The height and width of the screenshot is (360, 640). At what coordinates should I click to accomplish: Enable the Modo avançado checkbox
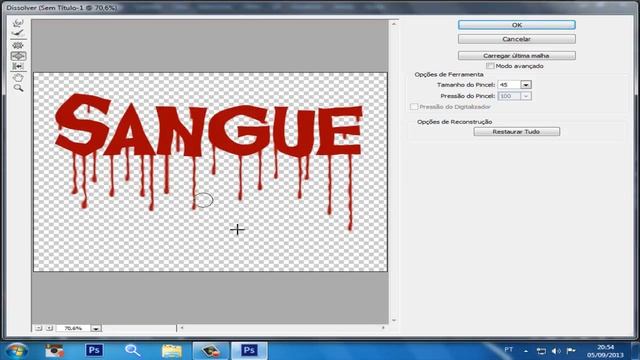(490, 66)
